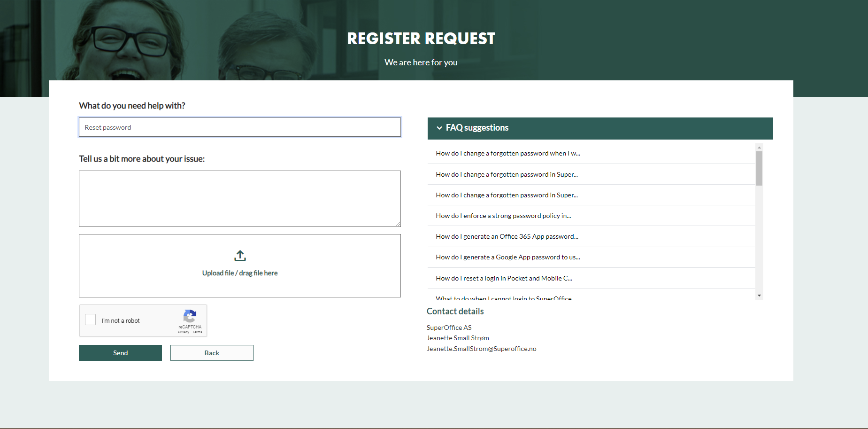Click the 'Upload file / drag file here' text

[x=240, y=273]
